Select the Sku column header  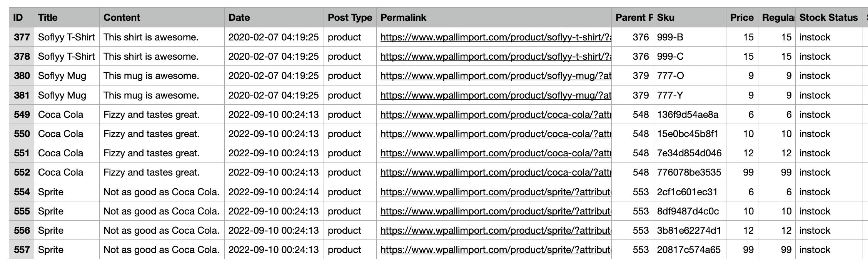689,18
